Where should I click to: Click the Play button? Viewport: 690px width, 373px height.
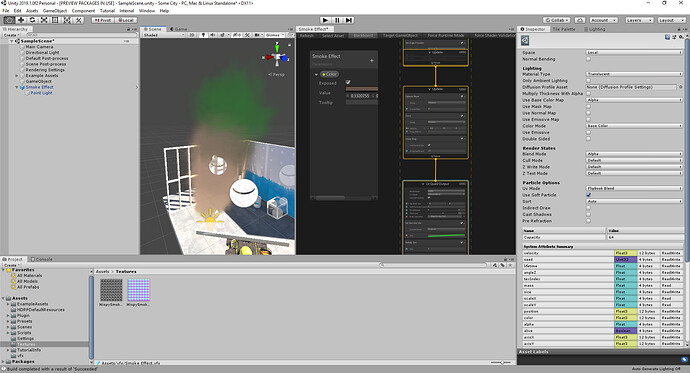[325, 20]
